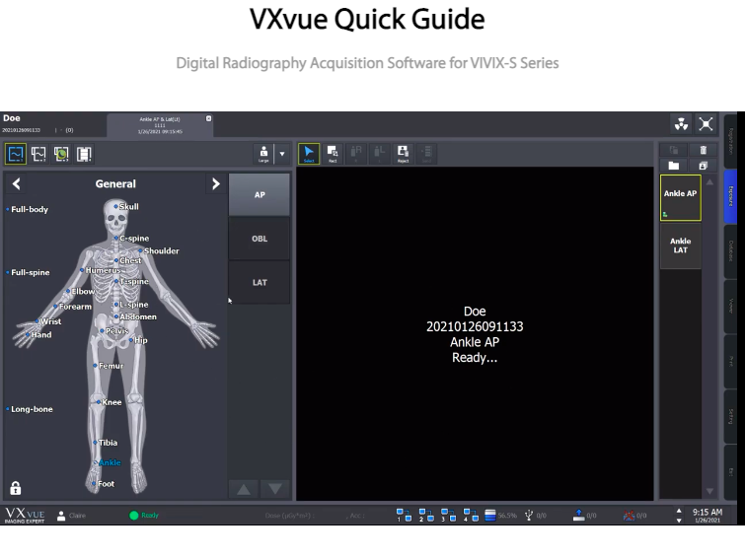Close the Ankle AP & Lat study tab
This screenshot has width=745, height=560.
pos(208,118)
